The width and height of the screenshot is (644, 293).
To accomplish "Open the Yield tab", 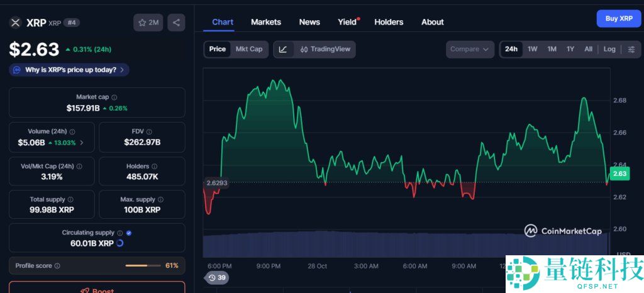I will [347, 22].
